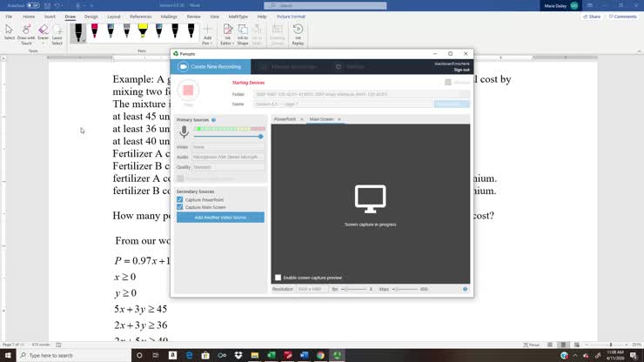Click the Sign out link in Panopto
This screenshot has height=362, width=644.
[461, 70]
